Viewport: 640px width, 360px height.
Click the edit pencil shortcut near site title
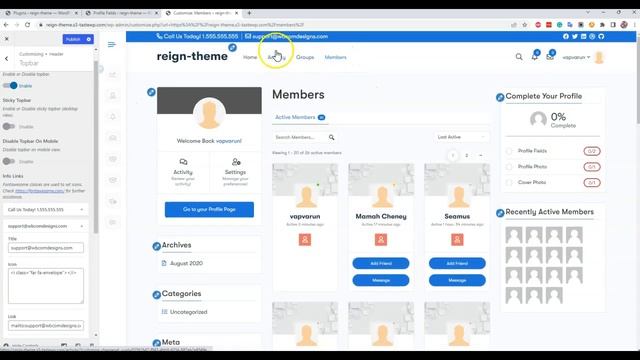(x=232, y=48)
